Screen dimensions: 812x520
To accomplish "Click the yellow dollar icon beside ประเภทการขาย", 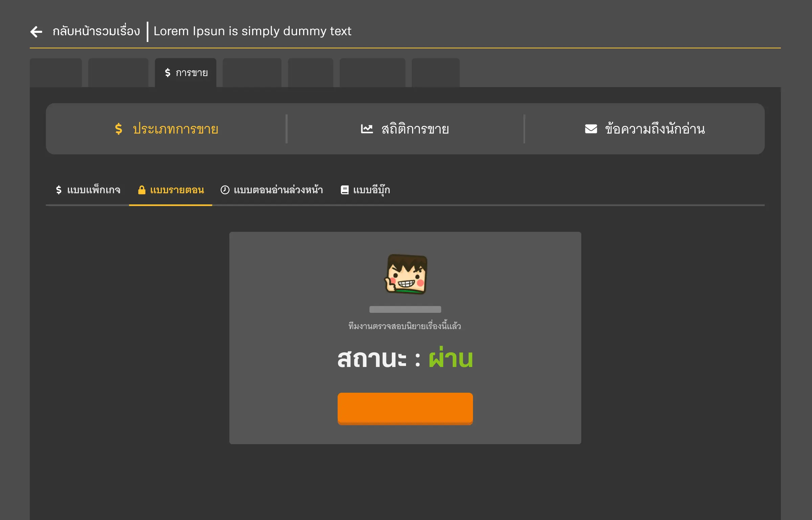I will click(118, 129).
